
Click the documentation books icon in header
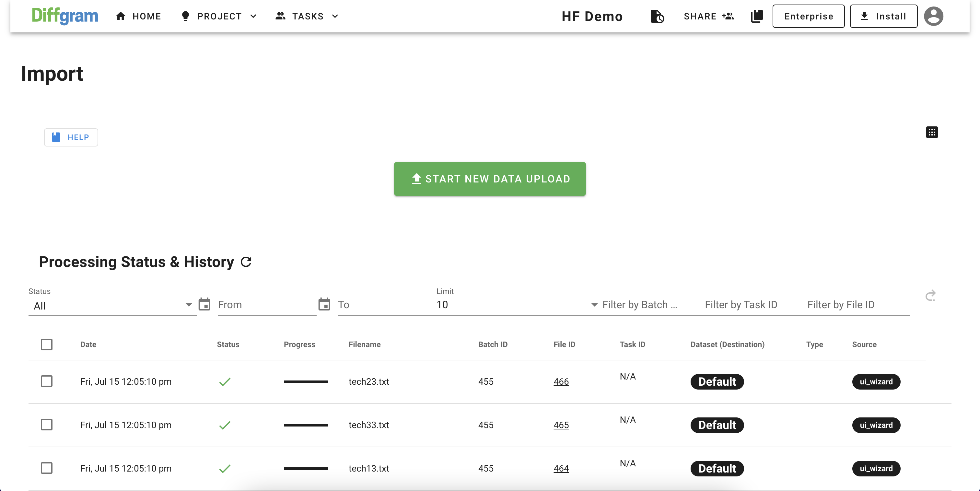click(x=757, y=16)
